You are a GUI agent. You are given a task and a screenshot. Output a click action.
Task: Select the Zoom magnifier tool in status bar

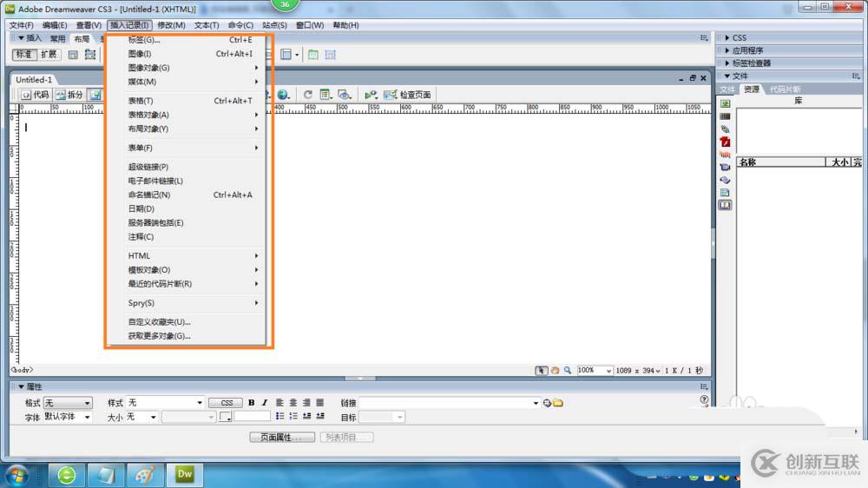click(x=568, y=371)
